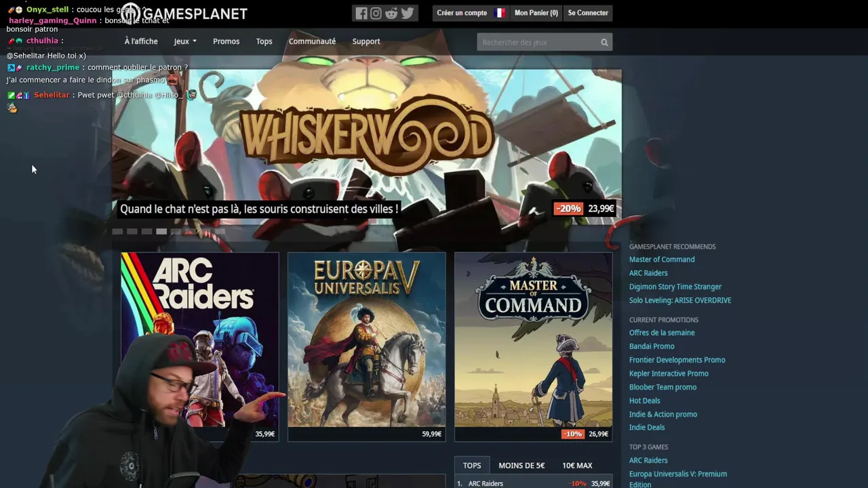Click the Whiskerwood 23,99€ price

click(601, 209)
